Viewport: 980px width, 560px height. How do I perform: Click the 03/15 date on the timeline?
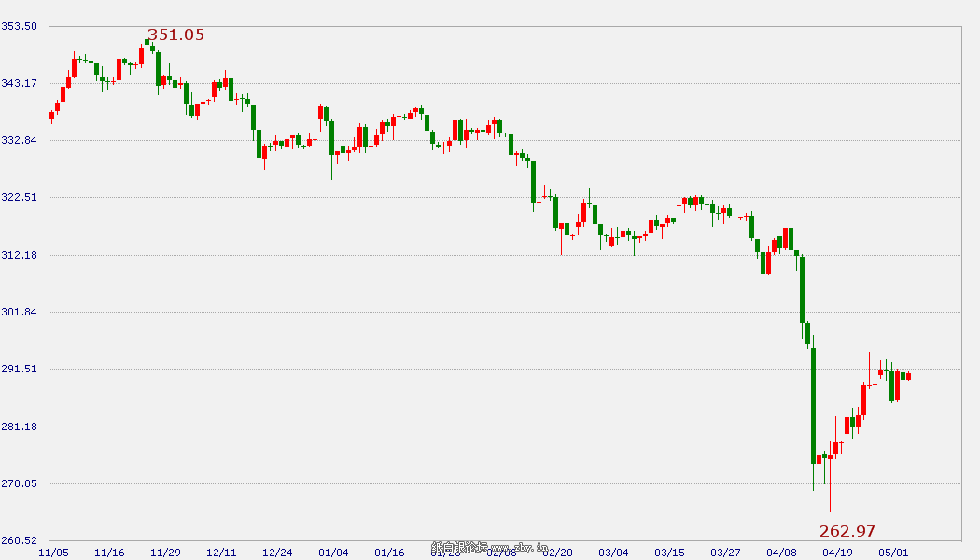(669, 553)
